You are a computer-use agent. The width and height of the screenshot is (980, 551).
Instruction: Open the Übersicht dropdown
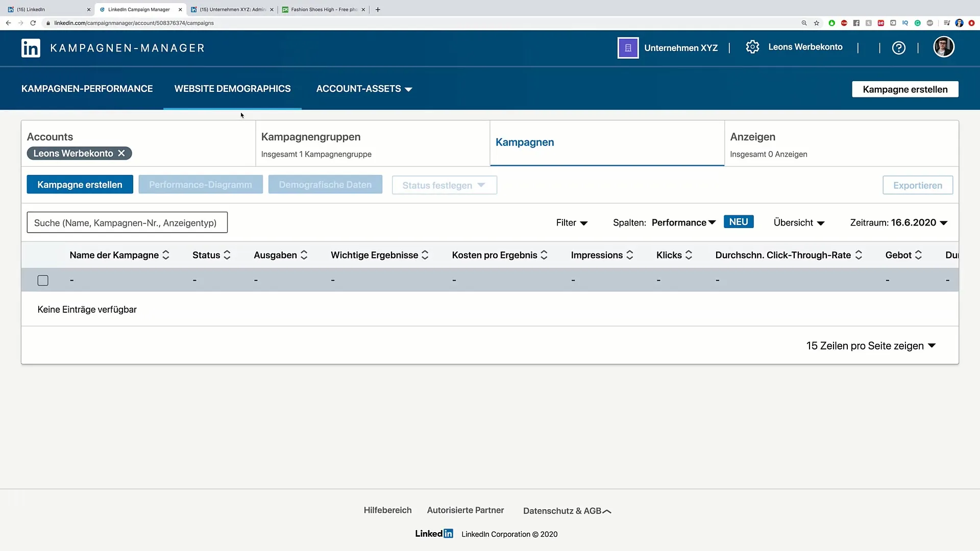pyautogui.click(x=799, y=223)
